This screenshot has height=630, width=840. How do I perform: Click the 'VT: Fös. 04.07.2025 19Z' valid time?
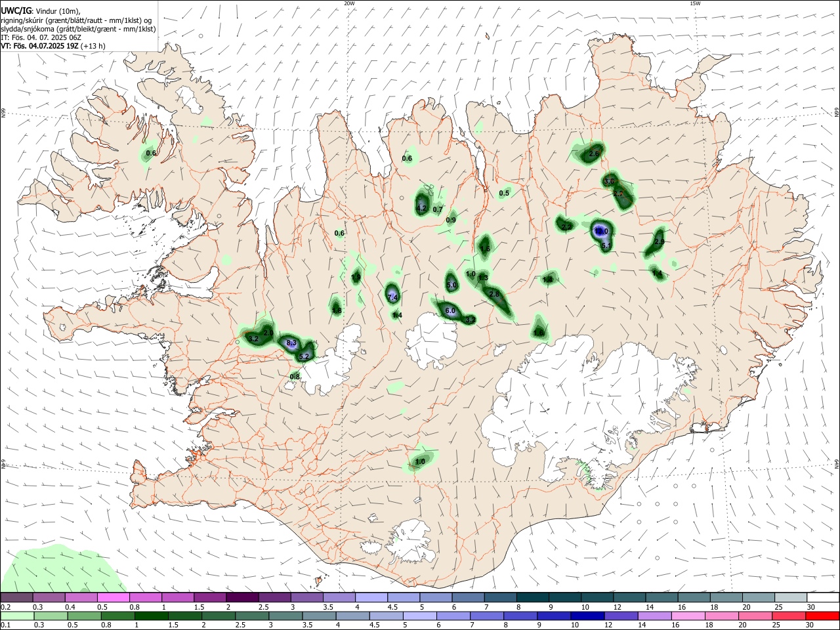pos(40,46)
